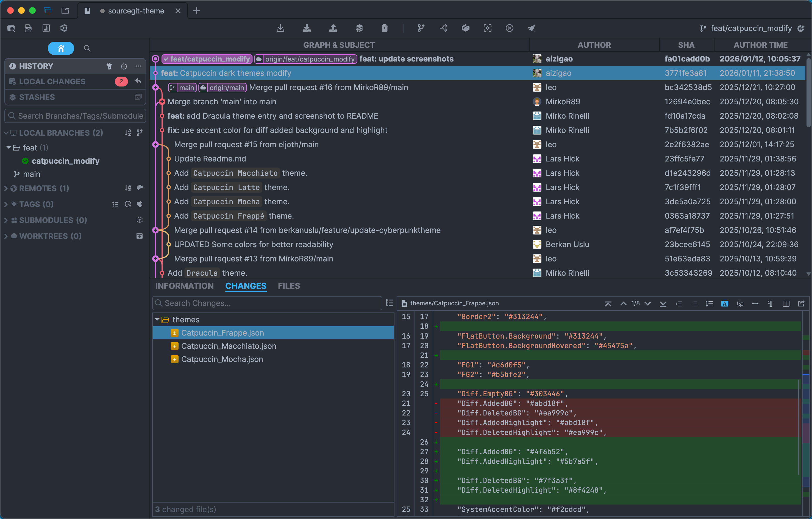Screen dimensions: 812x519
Task: Toggle side-by-side diff view
Action: click(786, 303)
